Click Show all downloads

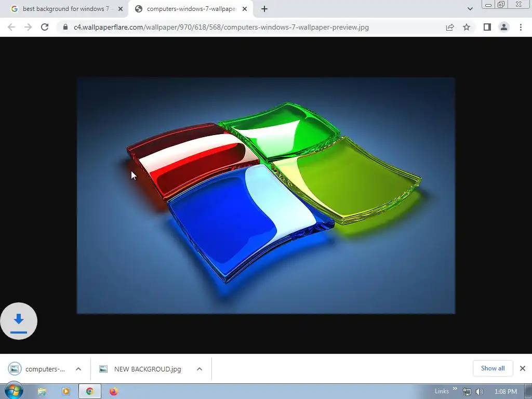pyautogui.click(x=493, y=368)
